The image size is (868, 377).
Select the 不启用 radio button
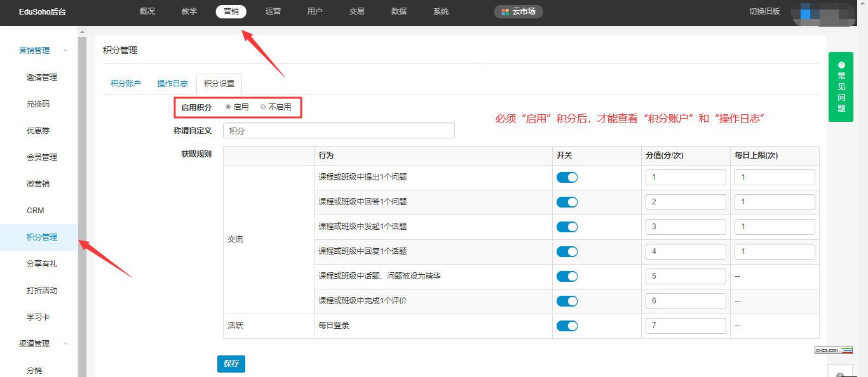click(263, 107)
